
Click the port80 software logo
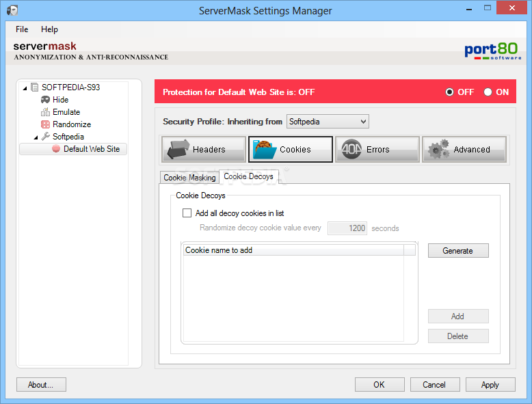pyautogui.click(x=492, y=51)
